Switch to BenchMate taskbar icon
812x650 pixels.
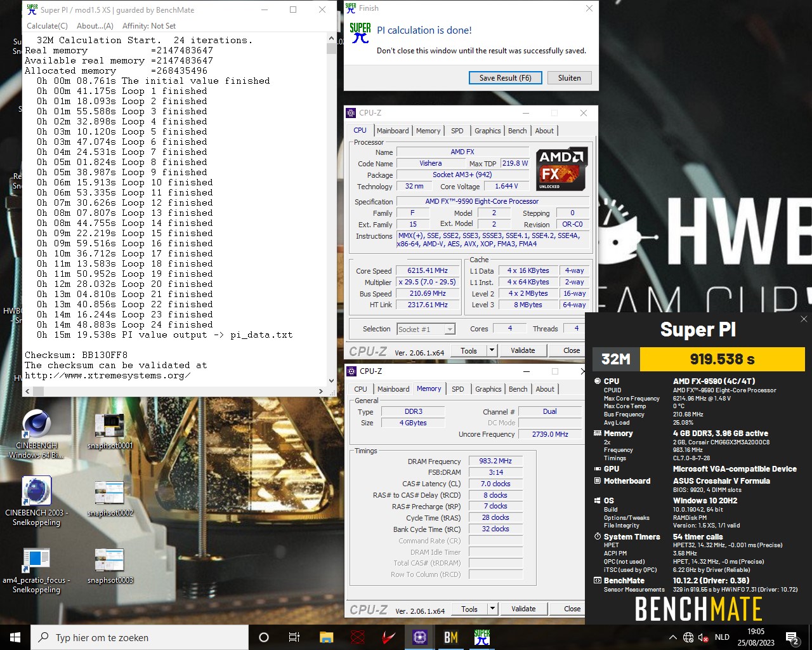tap(450, 637)
